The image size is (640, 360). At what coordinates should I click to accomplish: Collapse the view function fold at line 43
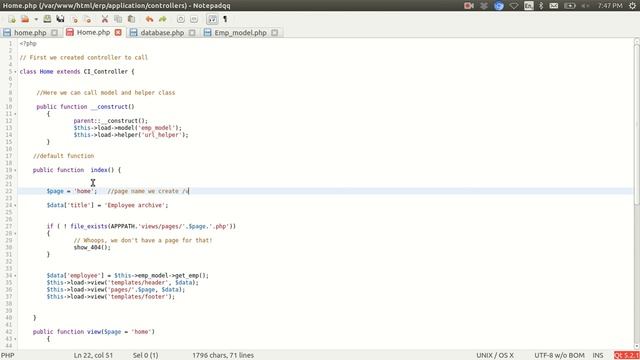click(16, 339)
